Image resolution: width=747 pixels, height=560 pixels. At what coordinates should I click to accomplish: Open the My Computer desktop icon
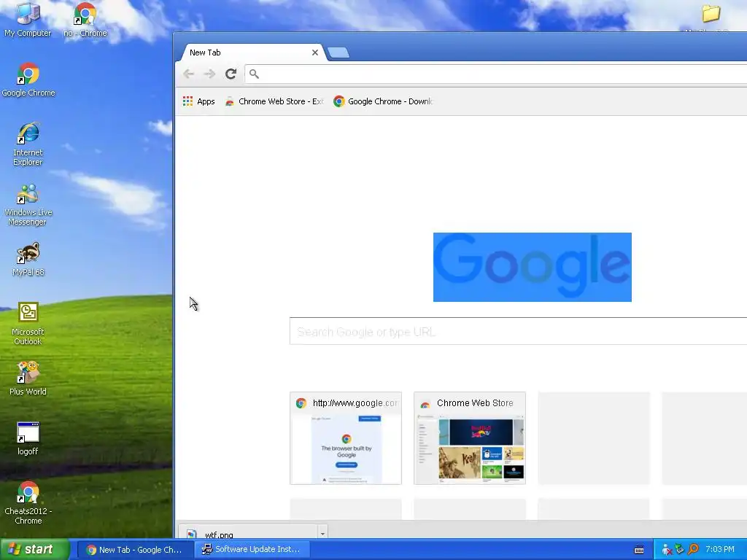point(28,20)
